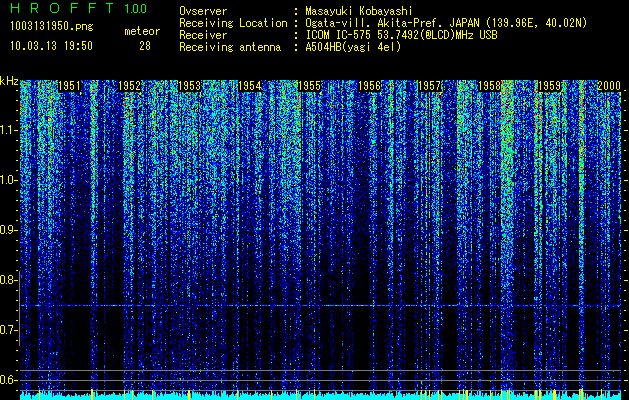
Task: Click the kHz axis unit label
Action: pyautogui.click(x=9, y=81)
